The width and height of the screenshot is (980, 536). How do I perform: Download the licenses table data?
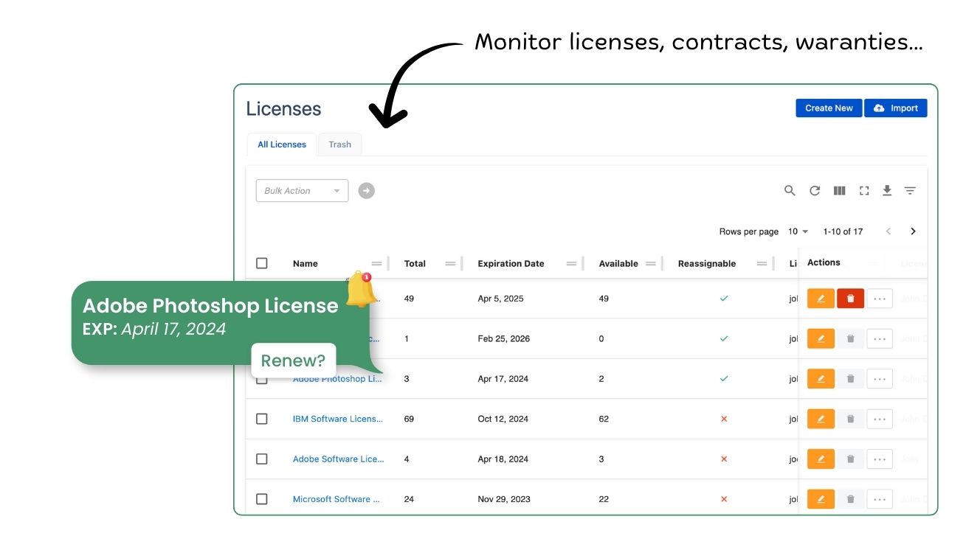point(887,190)
